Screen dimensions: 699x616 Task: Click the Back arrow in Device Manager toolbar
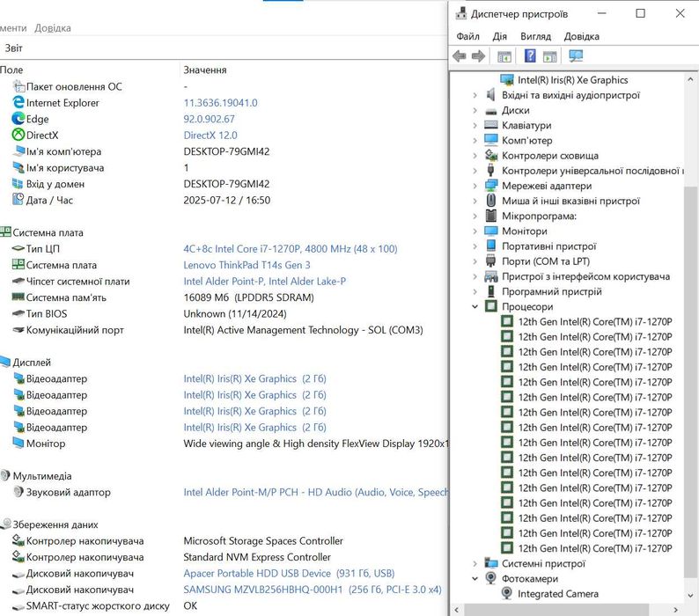[x=460, y=56]
